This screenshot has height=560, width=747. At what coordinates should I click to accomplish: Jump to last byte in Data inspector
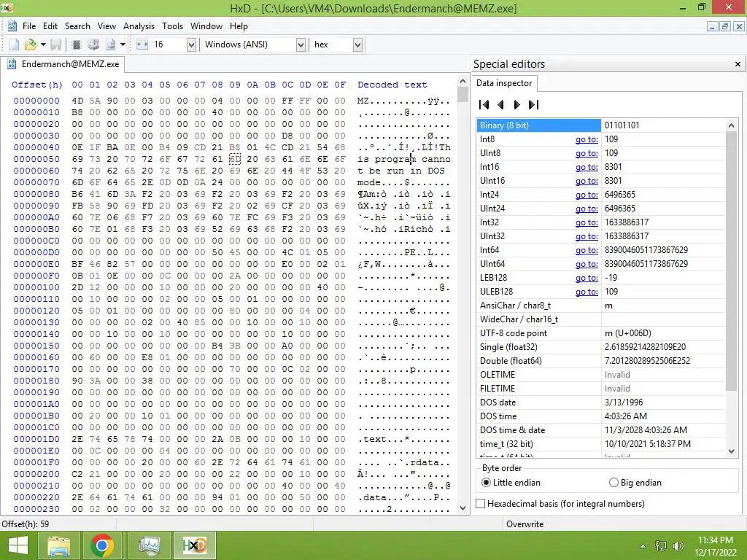pos(533,104)
